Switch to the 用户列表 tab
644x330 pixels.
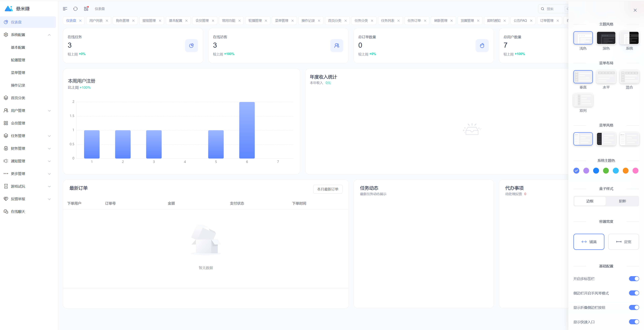point(96,21)
